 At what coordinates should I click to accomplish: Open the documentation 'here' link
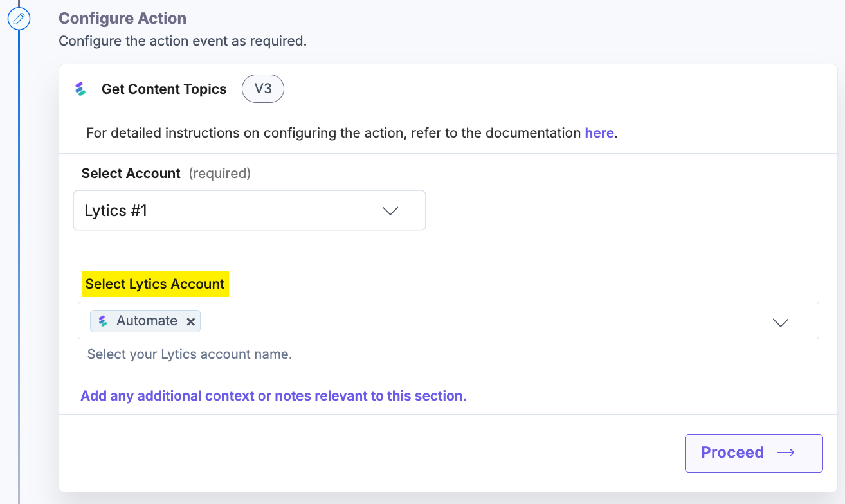[599, 133]
